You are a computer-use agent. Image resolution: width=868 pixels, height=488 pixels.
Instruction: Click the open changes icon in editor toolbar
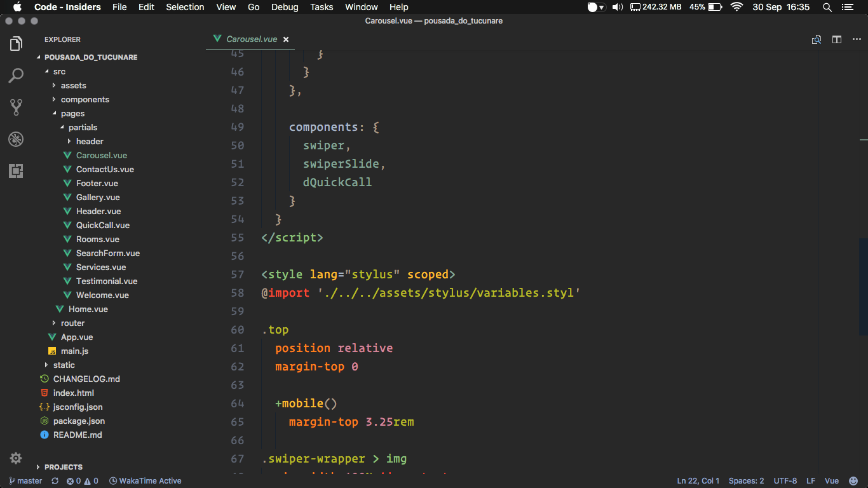pos(817,39)
